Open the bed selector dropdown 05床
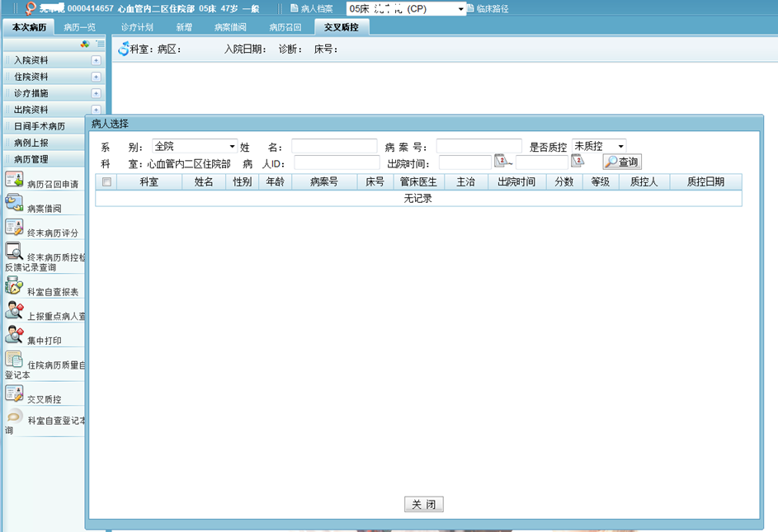 coord(406,8)
